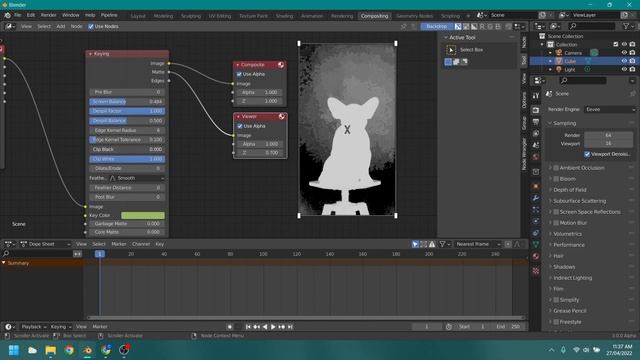
Task: Jump to the last frame
Action: [x=290, y=327]
